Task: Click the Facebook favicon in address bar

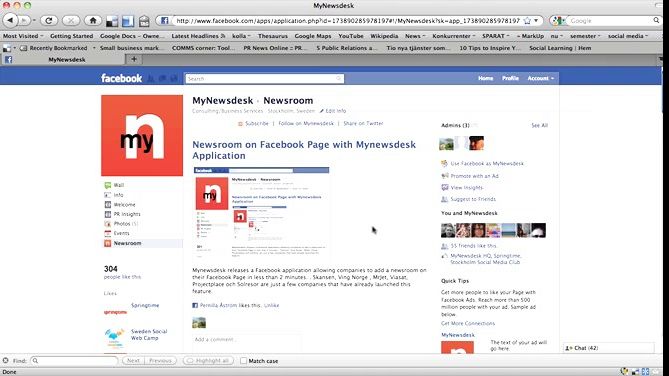Action: [x=164, y=20]
